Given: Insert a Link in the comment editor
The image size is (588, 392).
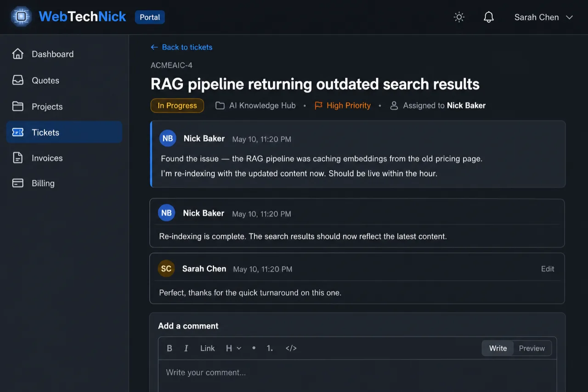Looking at the screenshot, I should (208, 348).
